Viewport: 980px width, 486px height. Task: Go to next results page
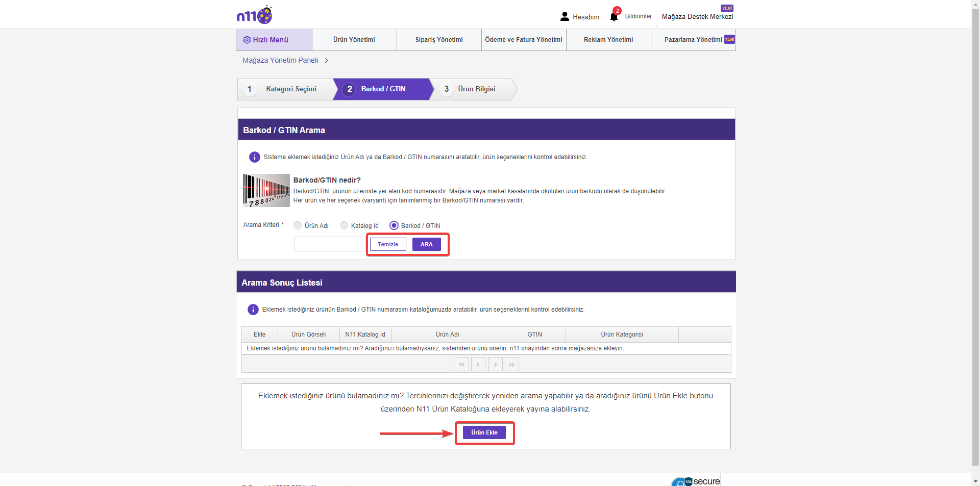point(495,364)
